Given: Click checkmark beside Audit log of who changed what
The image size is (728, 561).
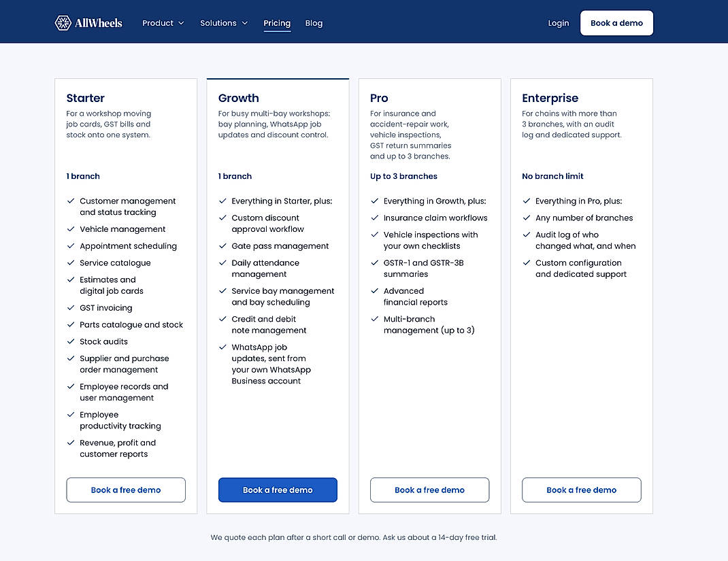Looking at the screenshot, I should tap(526, 235).
